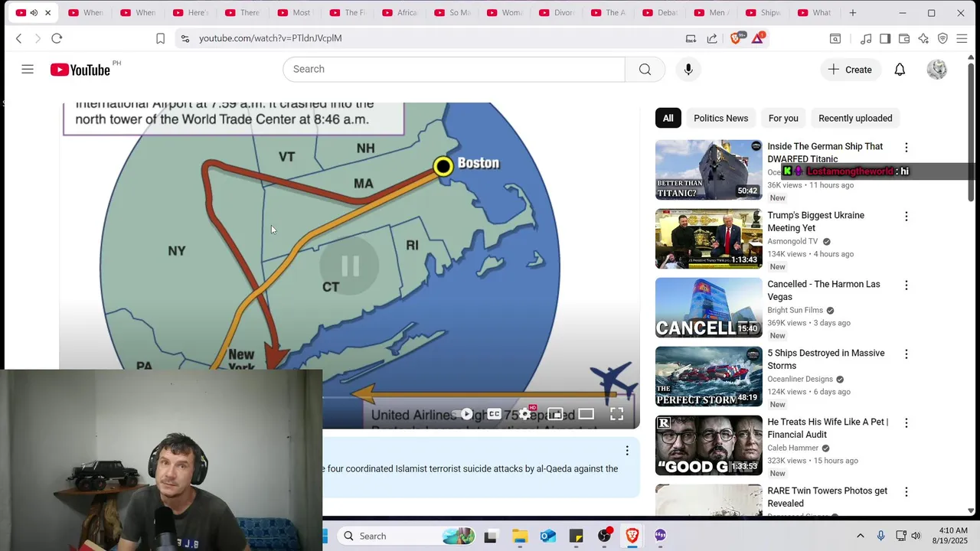Select the 'Politics News' filter chip

coord(720,118)
